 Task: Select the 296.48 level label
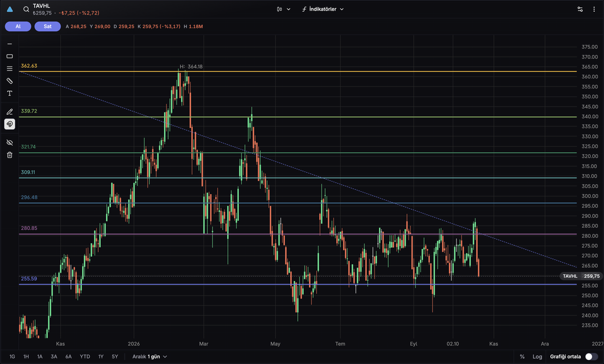tap(29, 197)
